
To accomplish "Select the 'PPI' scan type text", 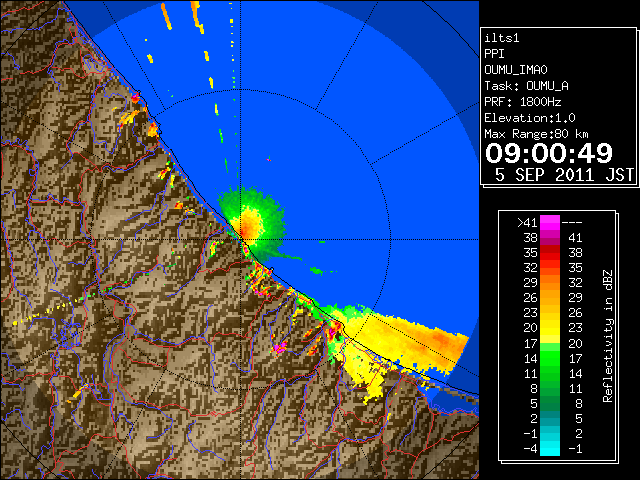I will [x=494, y=54].
